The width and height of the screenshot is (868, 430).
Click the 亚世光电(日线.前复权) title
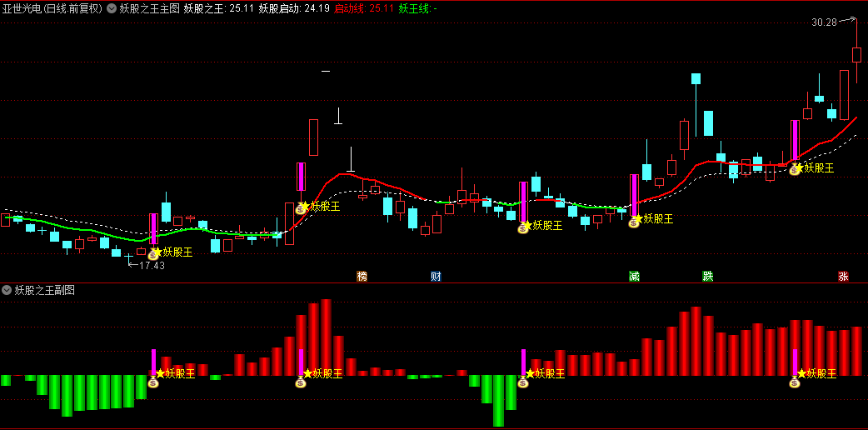(x=52, y=8)
